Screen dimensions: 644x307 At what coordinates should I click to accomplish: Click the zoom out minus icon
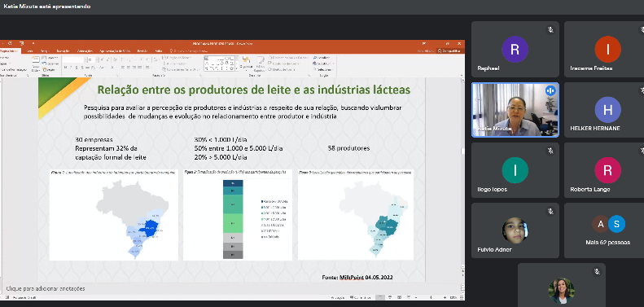[x=416, y=297]
